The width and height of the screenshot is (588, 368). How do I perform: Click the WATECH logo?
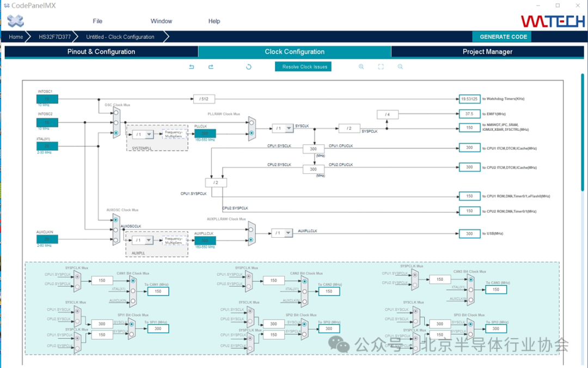point(553,21)
